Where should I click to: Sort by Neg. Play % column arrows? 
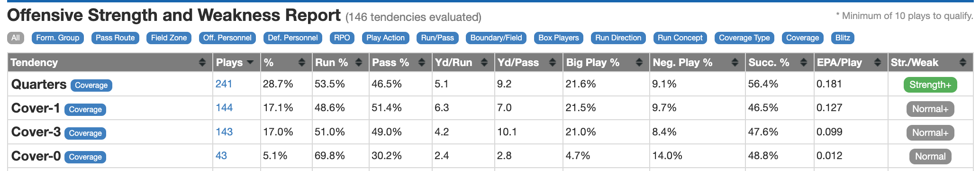(735, 62)
